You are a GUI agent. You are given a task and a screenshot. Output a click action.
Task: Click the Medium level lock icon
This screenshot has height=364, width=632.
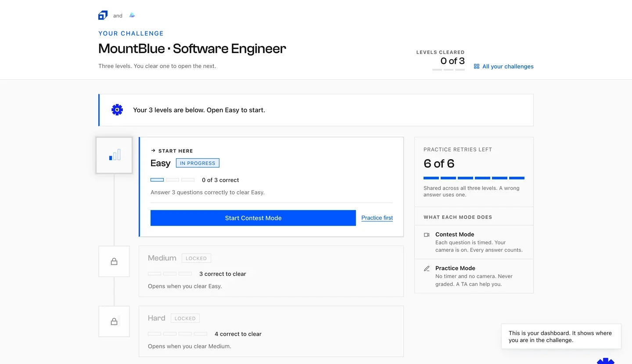[114, 261]
